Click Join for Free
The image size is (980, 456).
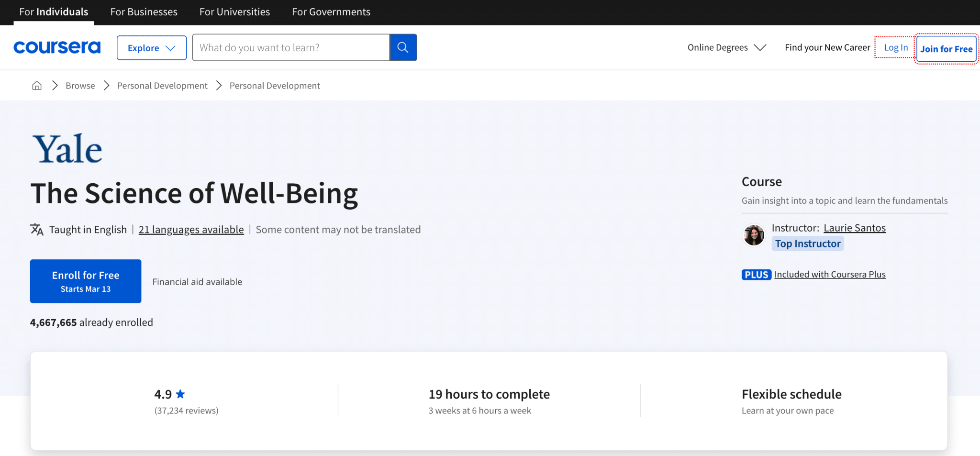click(x=946, y=48)
